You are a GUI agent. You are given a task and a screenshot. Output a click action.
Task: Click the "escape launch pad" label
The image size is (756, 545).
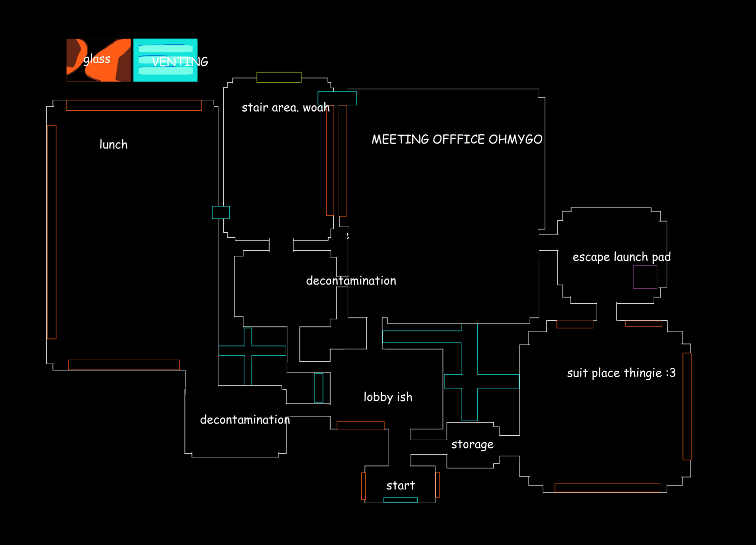coord(621,257)
